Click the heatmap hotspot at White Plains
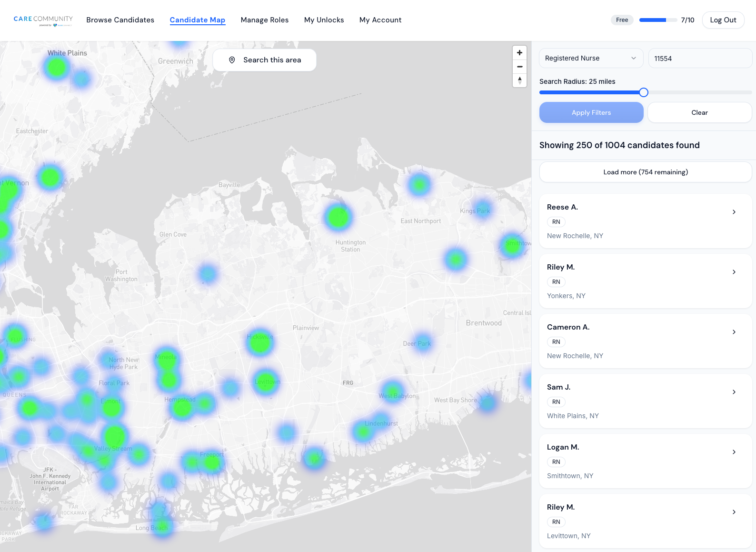The width and height of the screenshot is (756, 552). click(x=57, y=67)
